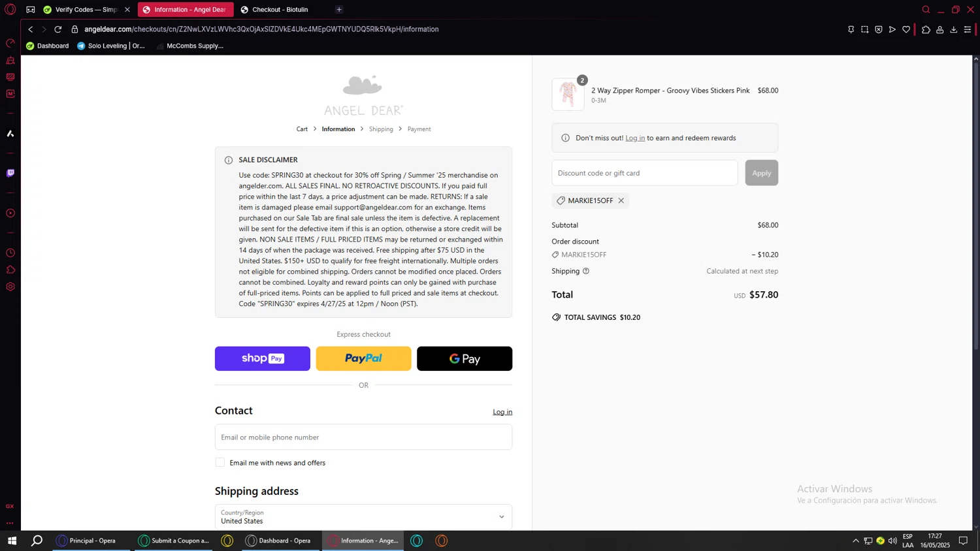The width and height of the screenshot is (980, 551).
Task: Go to Cart breadcrumb
Action: point(302,129)
